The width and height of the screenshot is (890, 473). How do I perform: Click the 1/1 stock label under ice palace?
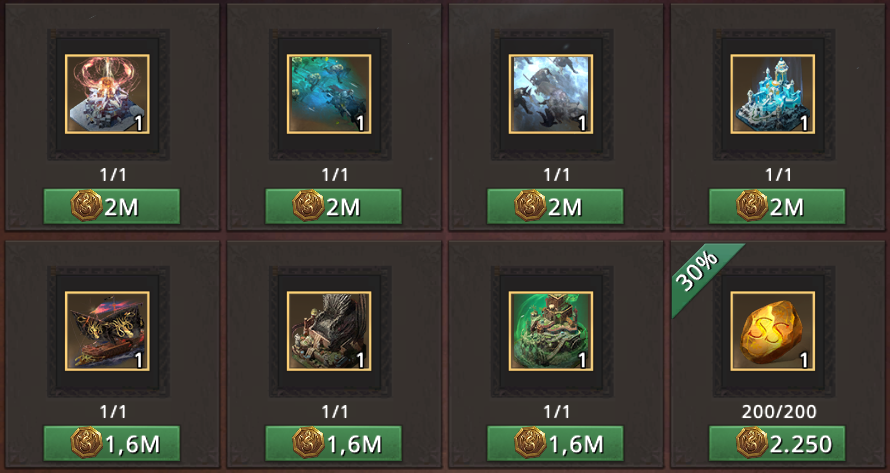tap(778, 175)
